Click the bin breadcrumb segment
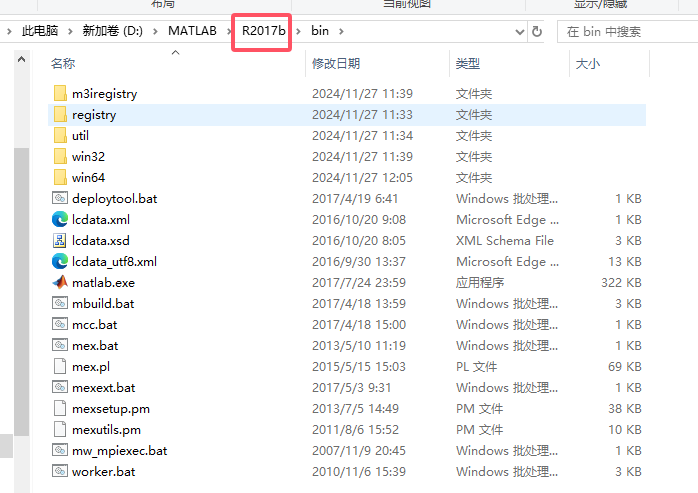Image resolution: width=698 pixels, height=493 pixels. pos(320,31)
